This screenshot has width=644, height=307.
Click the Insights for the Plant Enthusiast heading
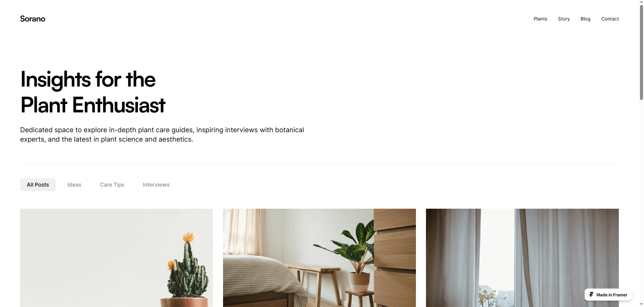coord(93,92)
